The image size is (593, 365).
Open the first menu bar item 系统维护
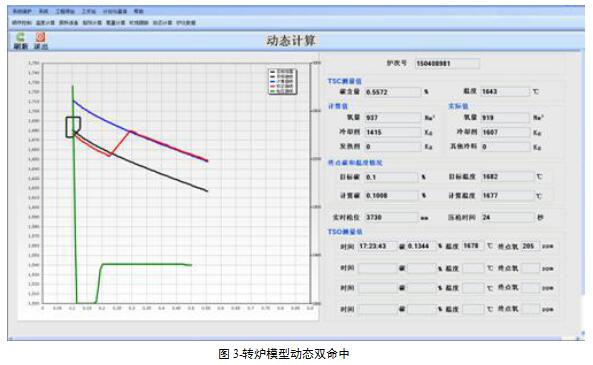pos(22,11)
